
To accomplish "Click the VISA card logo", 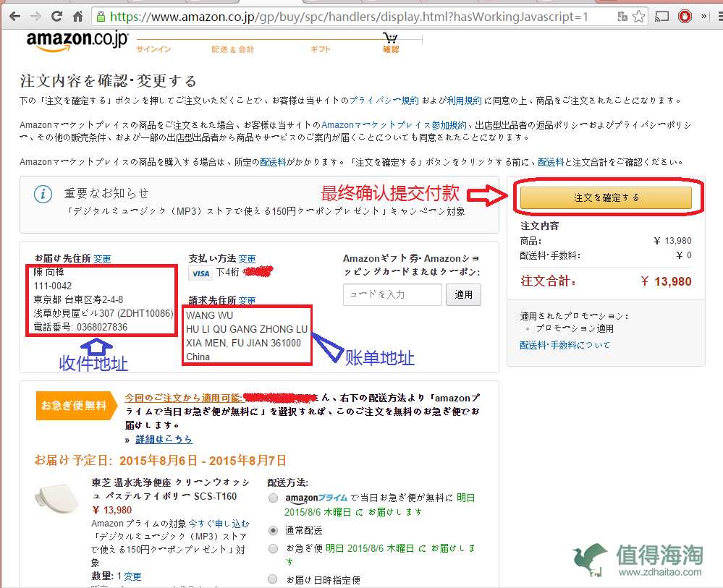I will point(200,273).
